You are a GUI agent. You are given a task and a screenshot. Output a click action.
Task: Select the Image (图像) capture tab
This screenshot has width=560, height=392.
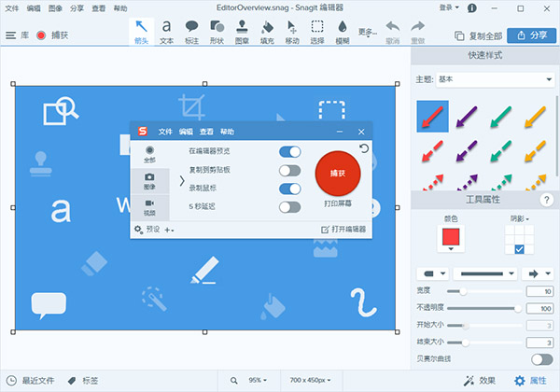[x=150, y=181]
